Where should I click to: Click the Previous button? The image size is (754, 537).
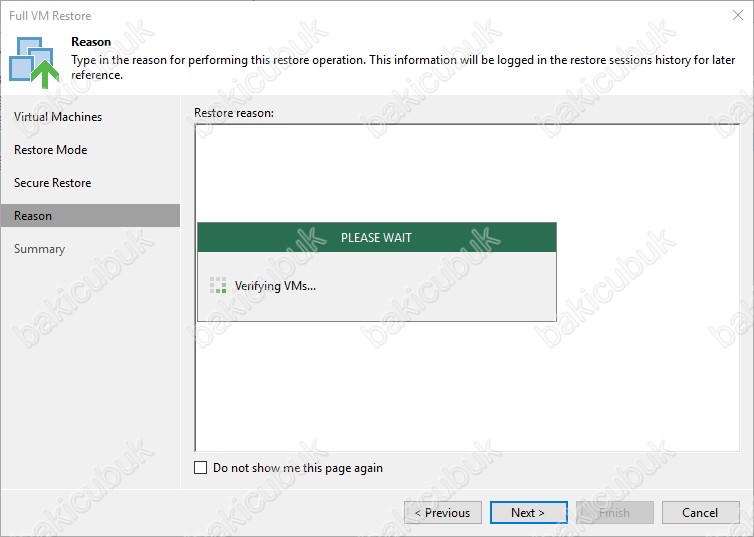(443, 512)
